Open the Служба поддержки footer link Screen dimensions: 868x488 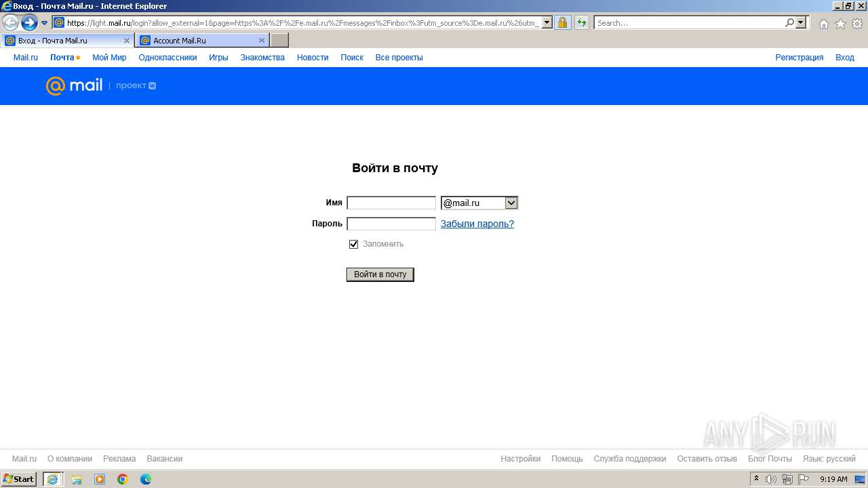630,459
